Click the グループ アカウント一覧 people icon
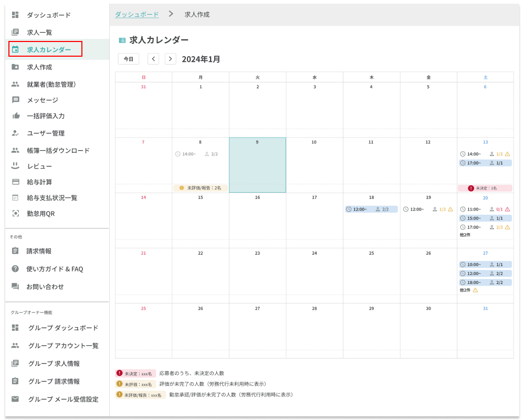The height and width of the screenshot is (420, 525). pos(15,345)
